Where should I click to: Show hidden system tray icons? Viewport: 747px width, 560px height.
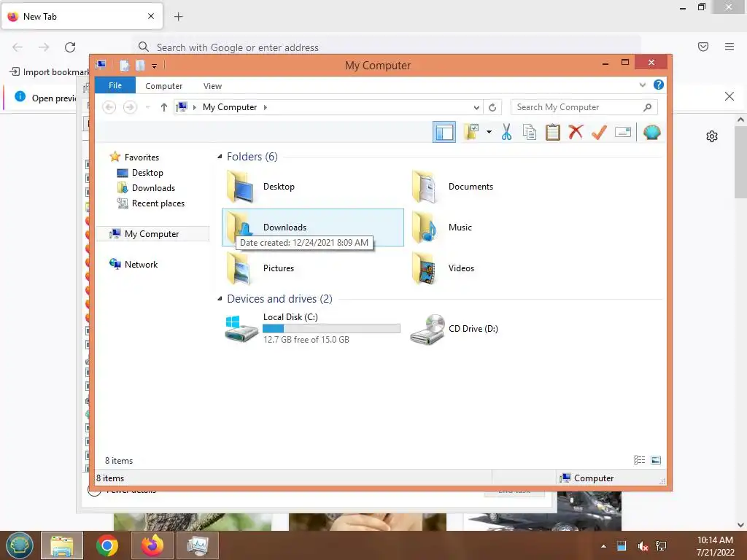[x=603, y=546]
